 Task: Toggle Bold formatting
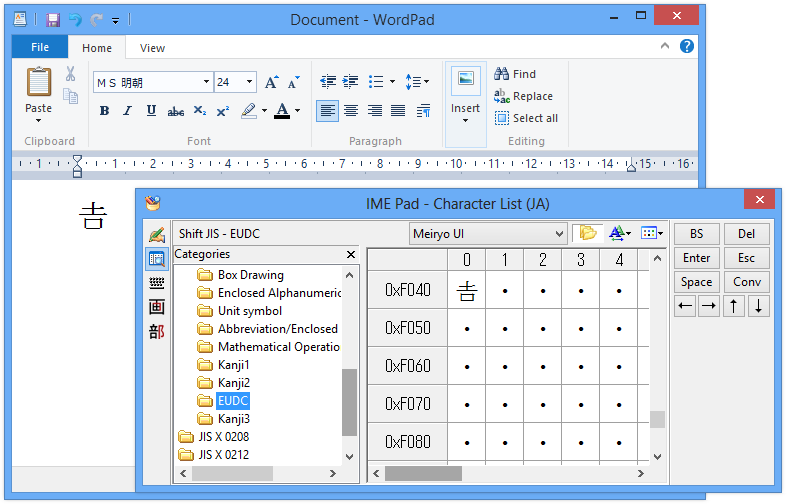pyautogui.click(x=104, y=111)
